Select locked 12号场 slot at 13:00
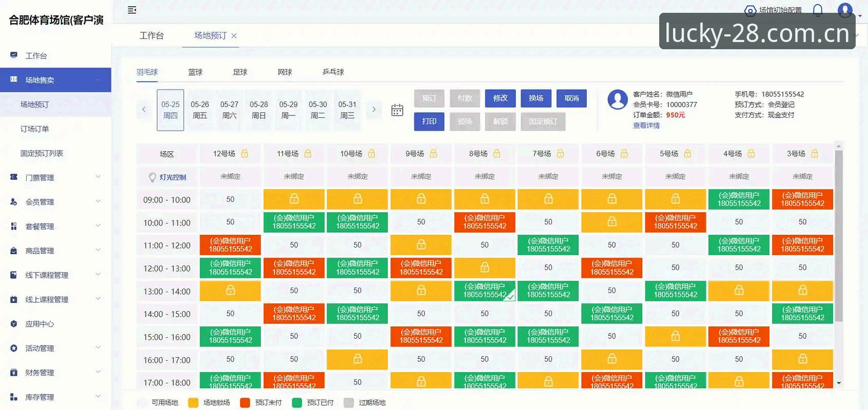The image size is (868, 410). coord(230,291)
